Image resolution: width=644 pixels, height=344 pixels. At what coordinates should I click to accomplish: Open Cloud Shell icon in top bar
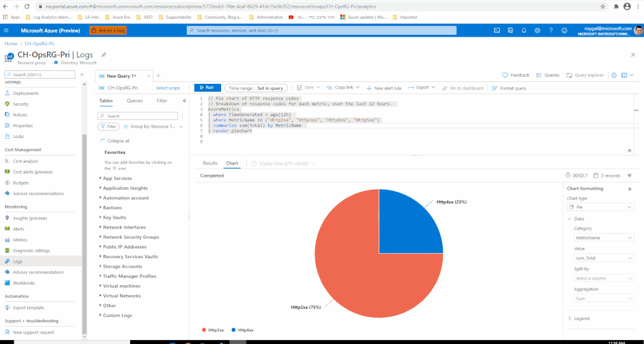(x=496, y=30)
